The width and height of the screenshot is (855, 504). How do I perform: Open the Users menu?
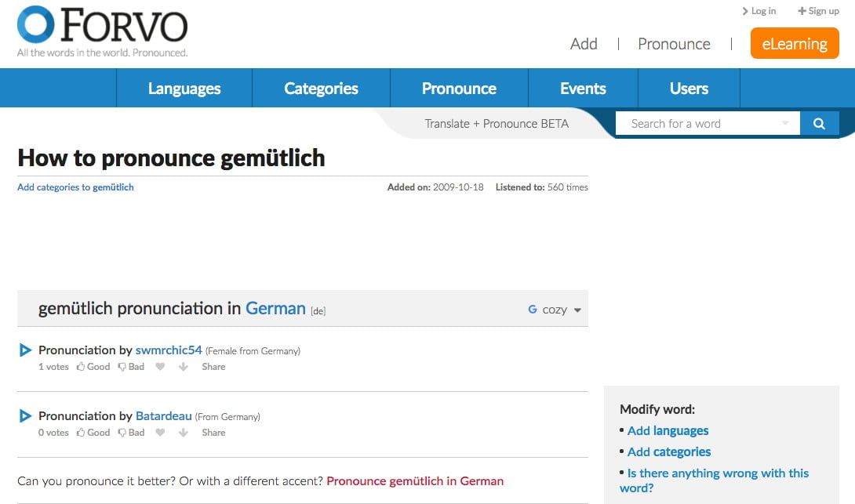689,89
